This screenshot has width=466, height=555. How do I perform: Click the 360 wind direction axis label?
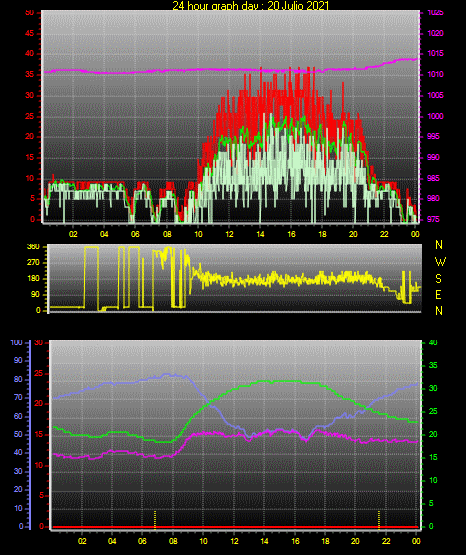[33, 247]
